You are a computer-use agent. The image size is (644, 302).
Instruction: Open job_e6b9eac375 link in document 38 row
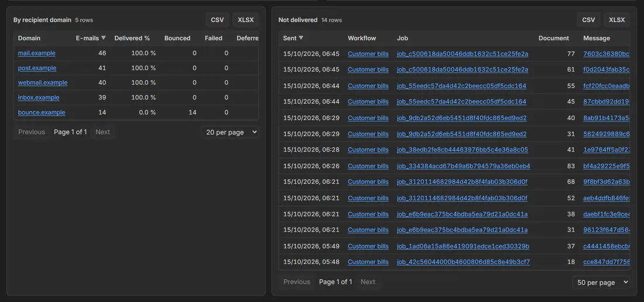tap(462, 214)
